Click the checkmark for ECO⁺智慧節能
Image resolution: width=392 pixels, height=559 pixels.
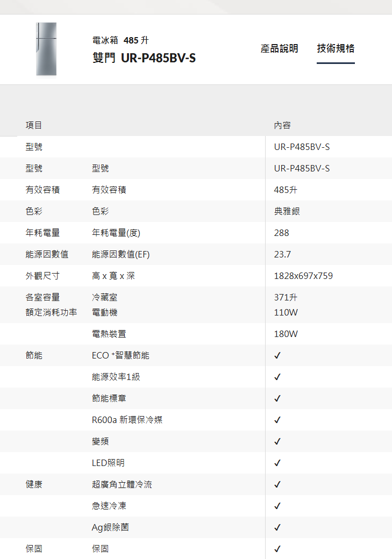pos(277,355)
